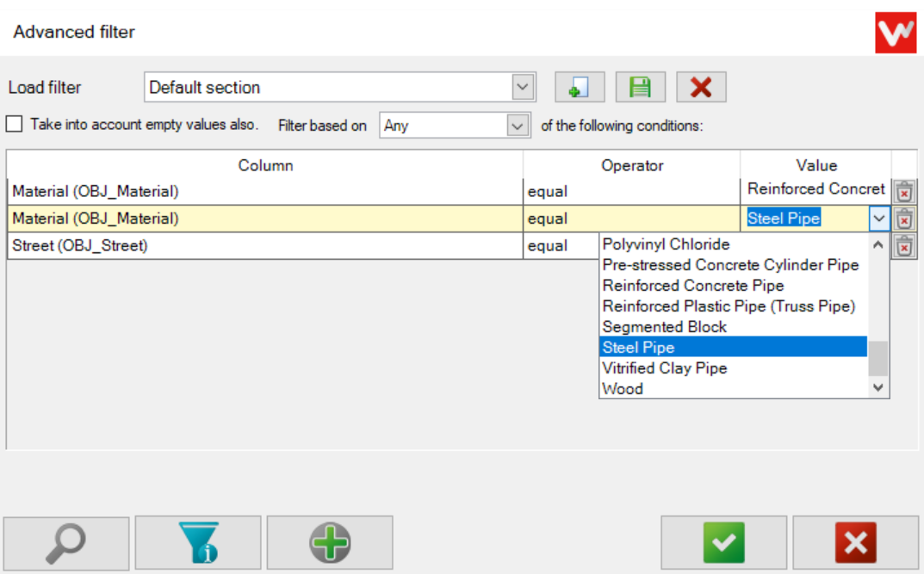Confirm the filter with the green checkmark

point(724,542)
